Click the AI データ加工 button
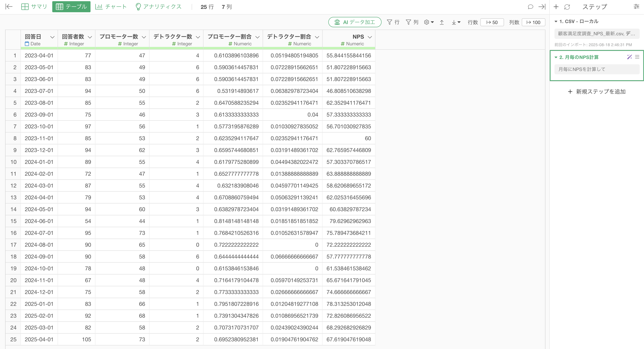644x349 pixels. tap(355, 22)
